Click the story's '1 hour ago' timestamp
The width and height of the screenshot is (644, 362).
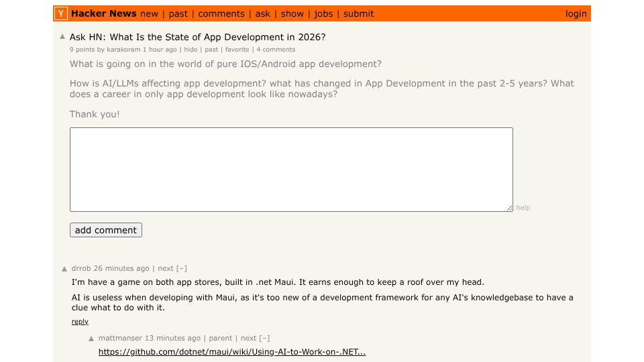pyautogui.click(x=160, y=50)
